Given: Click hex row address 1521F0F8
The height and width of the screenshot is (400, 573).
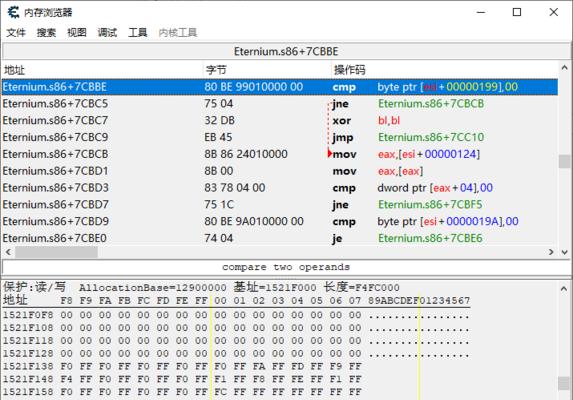Looking at the screenshot, I should point(28,315).
